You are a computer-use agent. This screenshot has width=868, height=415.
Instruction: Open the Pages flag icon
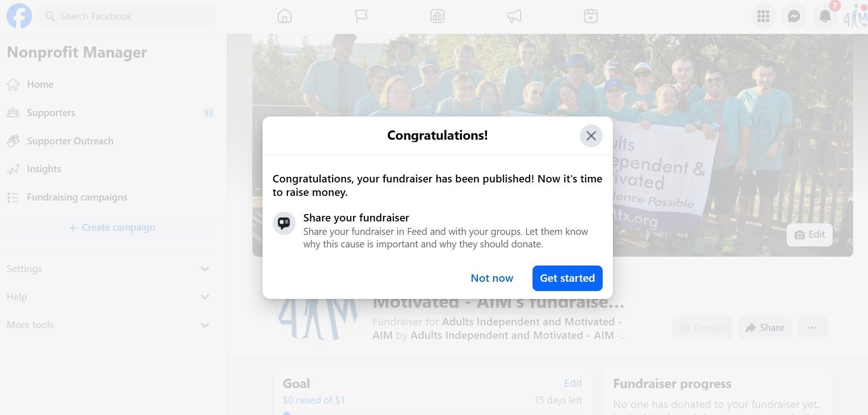click(361, 16)
